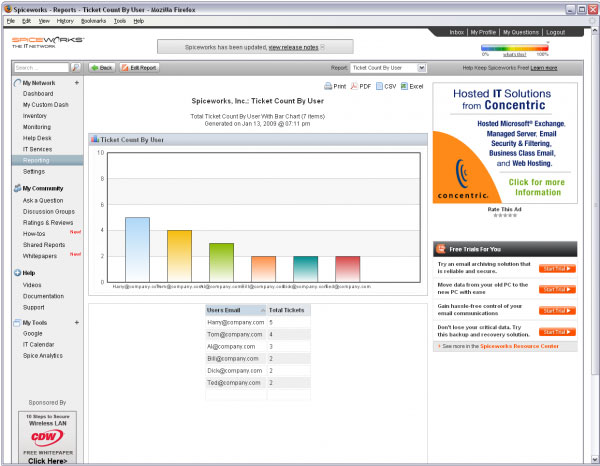Sort by Total Tickets column header
The image size is (600, 466).
pyautogui.click(x=289, y=310)
